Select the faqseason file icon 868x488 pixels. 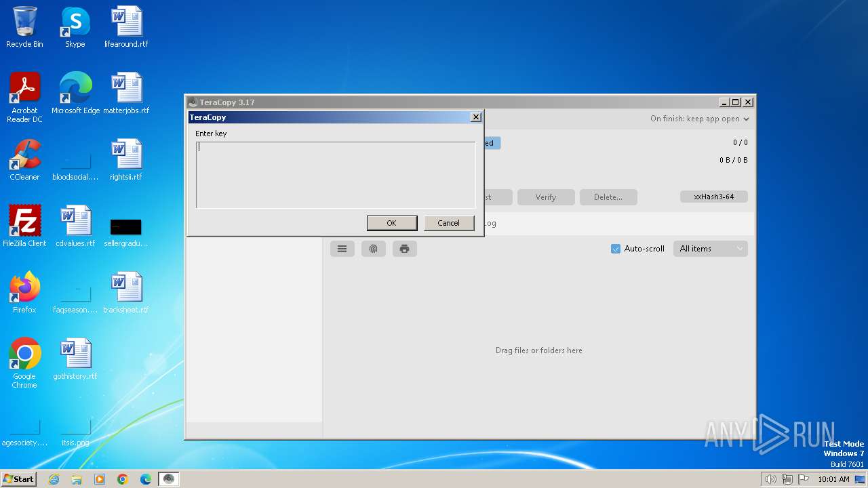75,300
